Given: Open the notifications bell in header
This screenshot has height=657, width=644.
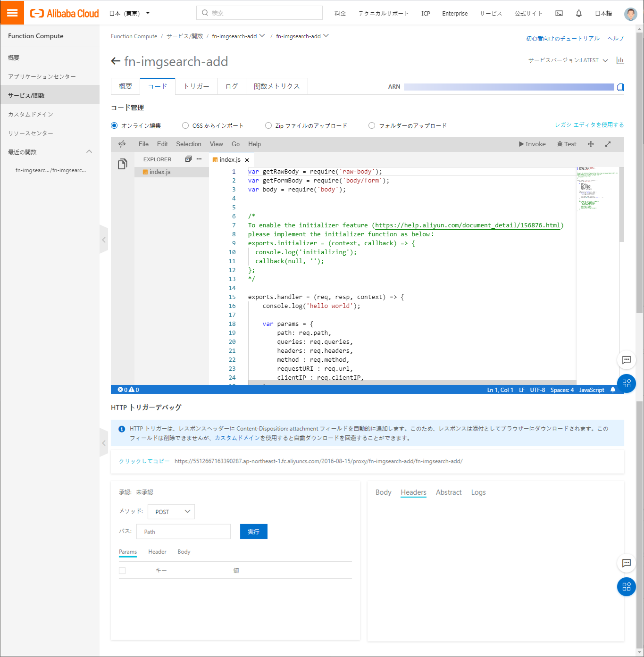Looking at the screenshot, I should point(579,13).
